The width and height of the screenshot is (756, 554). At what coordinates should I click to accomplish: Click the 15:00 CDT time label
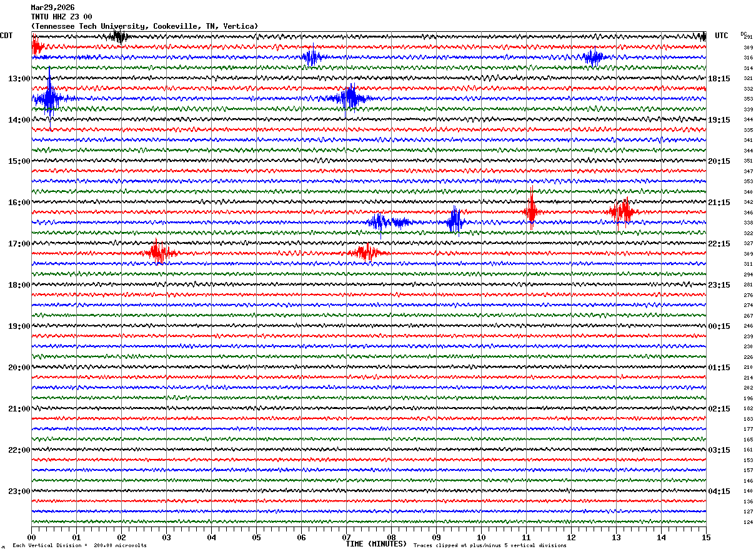(x=19, y=161)
